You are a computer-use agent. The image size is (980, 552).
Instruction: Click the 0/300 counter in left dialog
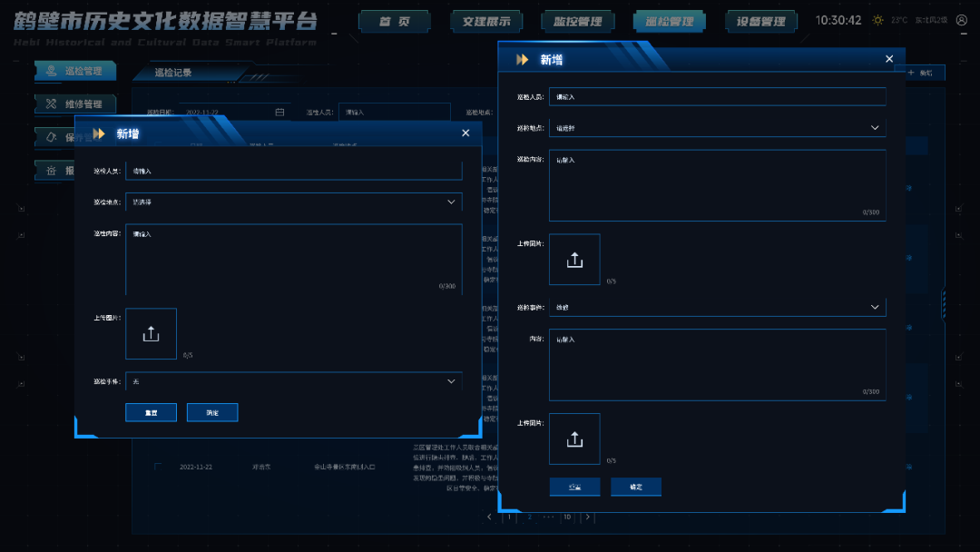(446, 286)
